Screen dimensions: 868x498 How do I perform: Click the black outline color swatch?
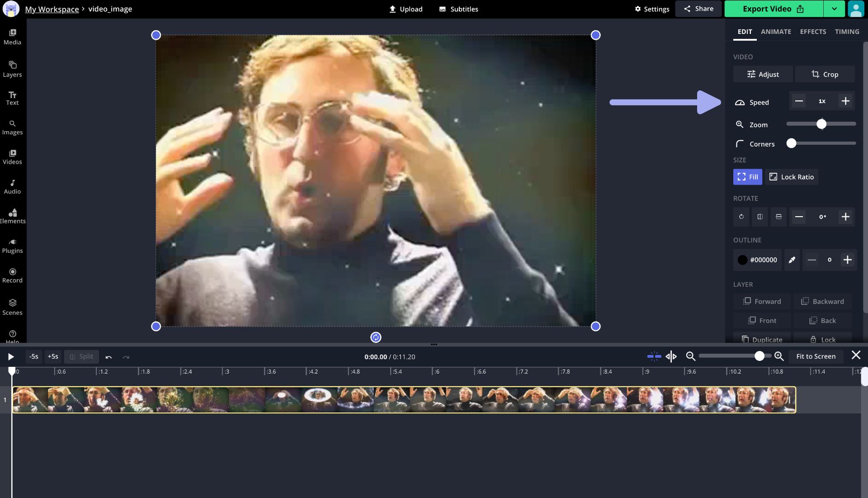(x=742, y=260)
